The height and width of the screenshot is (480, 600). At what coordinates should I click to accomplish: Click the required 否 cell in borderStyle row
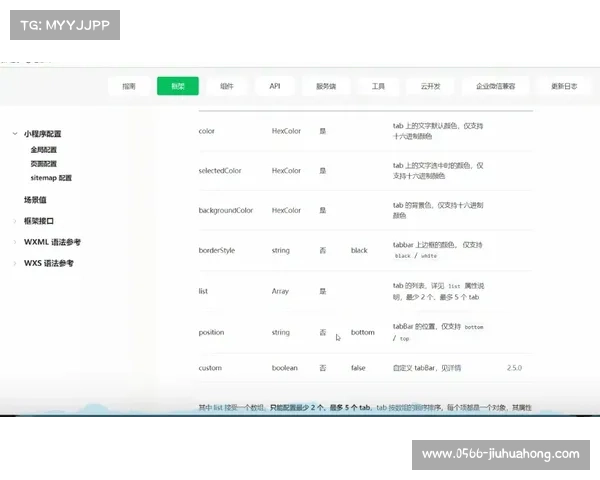tap(323, 250)
